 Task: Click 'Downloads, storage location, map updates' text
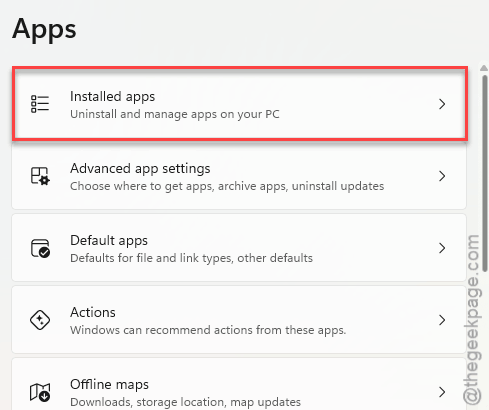(185, 402)
